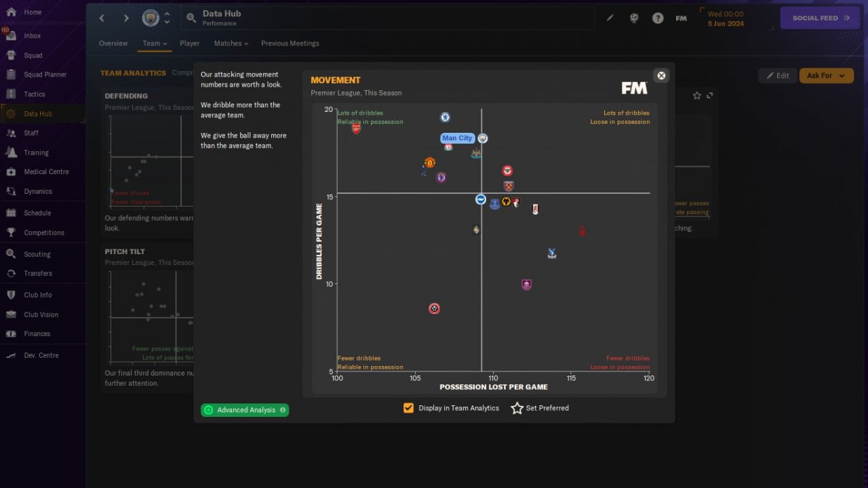Click the Man City club badge in top bar
Image resolution: width=868 pixels, height=488 pixels.
click(x=151, y=18)
